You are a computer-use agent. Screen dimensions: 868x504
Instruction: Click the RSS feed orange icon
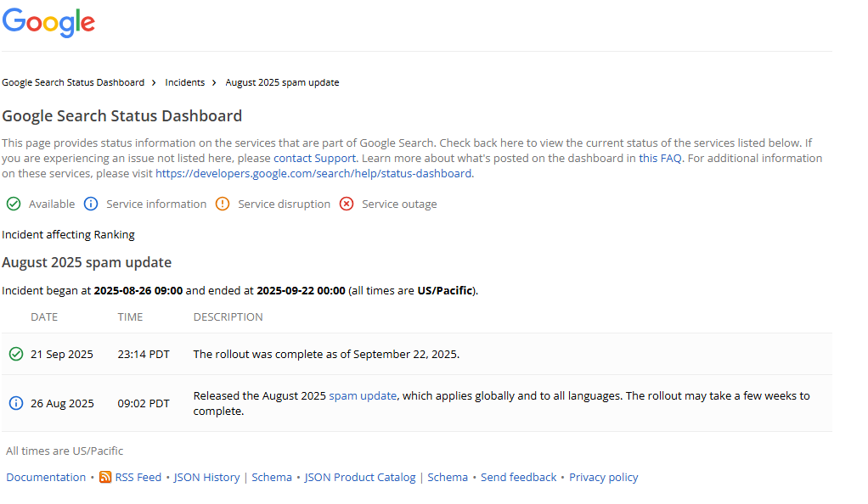pos(105,478)
